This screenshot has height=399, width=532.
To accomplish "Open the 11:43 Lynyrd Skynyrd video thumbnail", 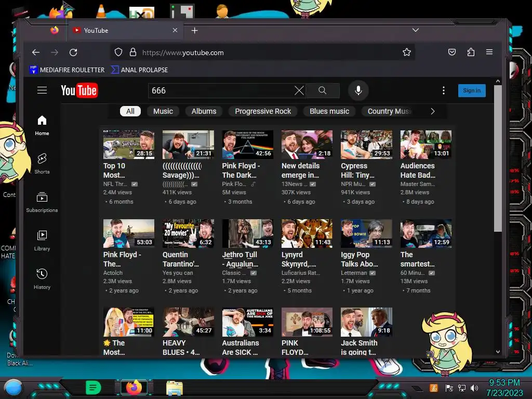I will (x=307, y=233).
